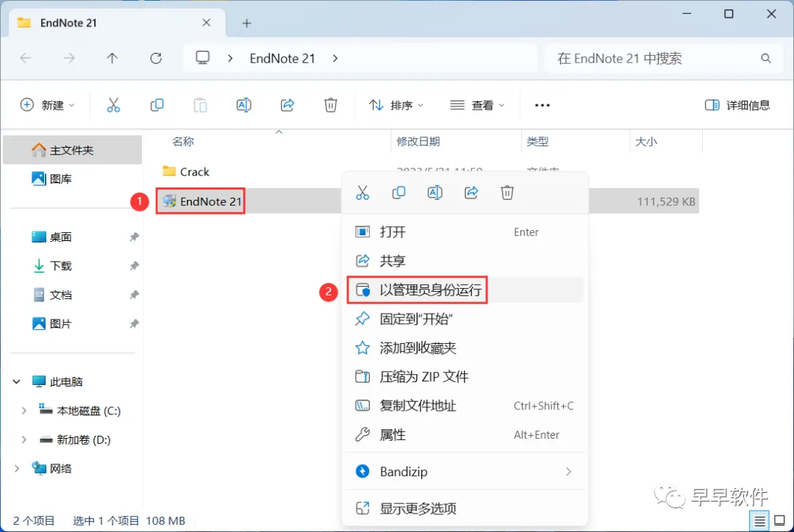Expand the 新加卷 (D:) node
The image size is (794, 532).
click(24, 440)
